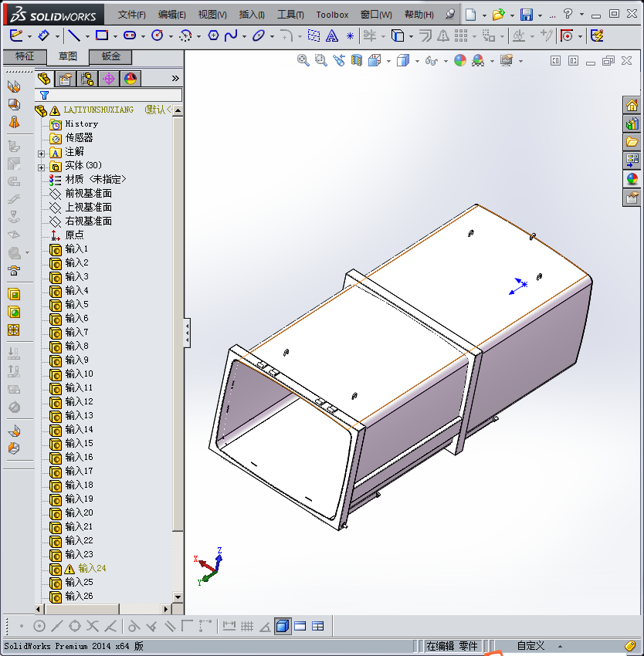
Task: Open the 文件(F) menu
Action: pyautogui.click(x=131, y=15)
